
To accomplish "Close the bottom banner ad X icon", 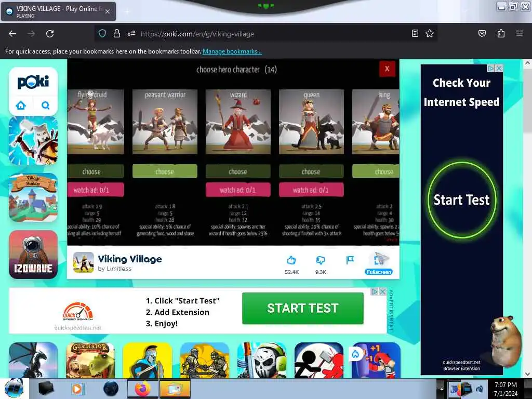I will [382, 291].
